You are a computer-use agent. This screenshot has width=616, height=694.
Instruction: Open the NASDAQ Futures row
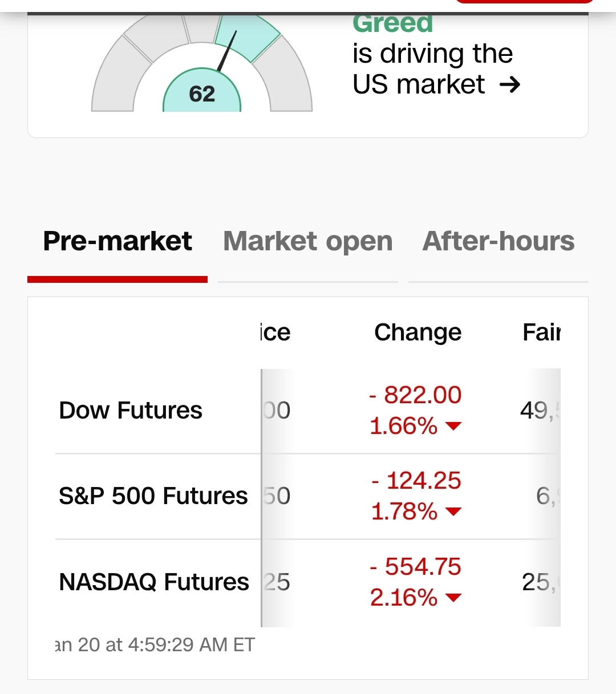[154, 582]
